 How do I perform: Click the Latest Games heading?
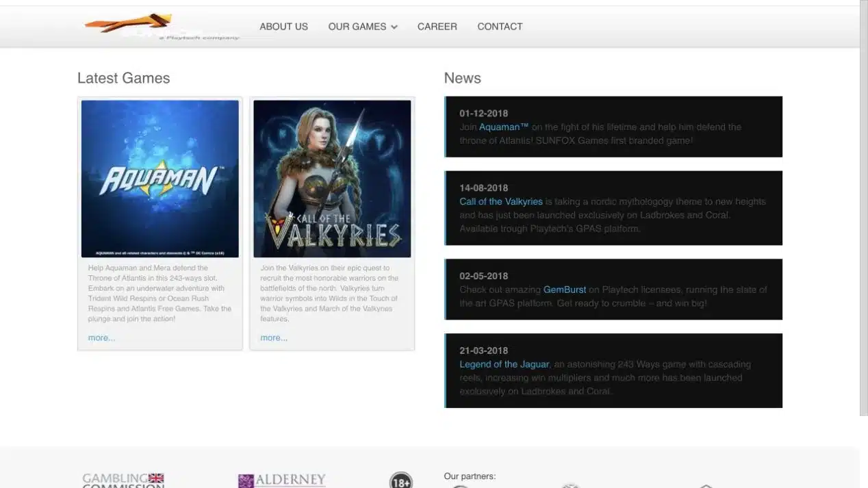point(124,78)
